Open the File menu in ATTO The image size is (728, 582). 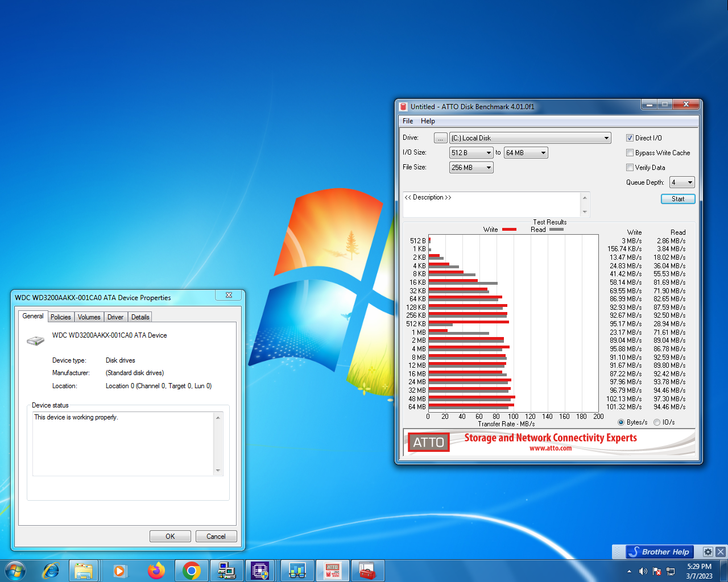pyautogui.click(x=408, y=121)
